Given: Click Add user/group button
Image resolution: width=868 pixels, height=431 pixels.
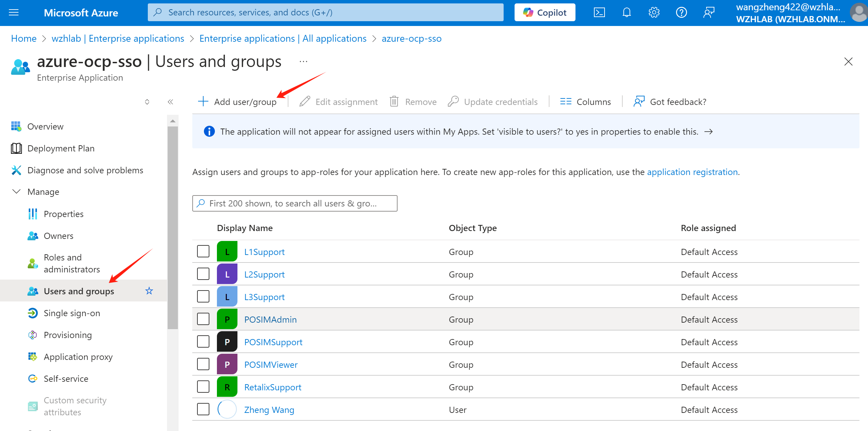Looking at the screenshot, I should pos(238,102).
